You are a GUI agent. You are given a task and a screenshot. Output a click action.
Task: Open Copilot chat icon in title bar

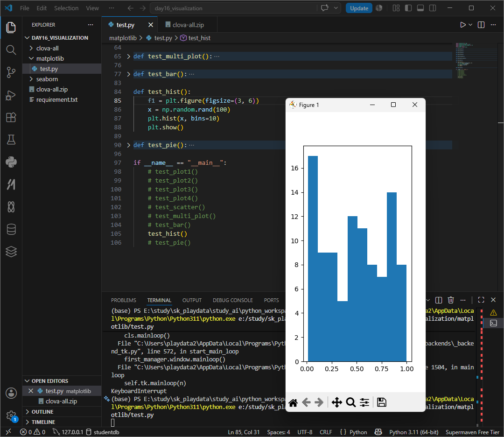pos(325,8)
